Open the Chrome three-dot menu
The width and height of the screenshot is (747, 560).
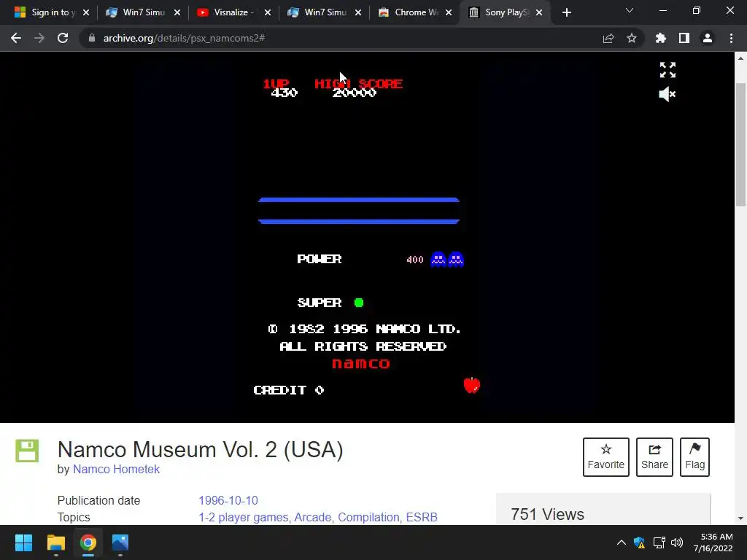click(731, 38)
